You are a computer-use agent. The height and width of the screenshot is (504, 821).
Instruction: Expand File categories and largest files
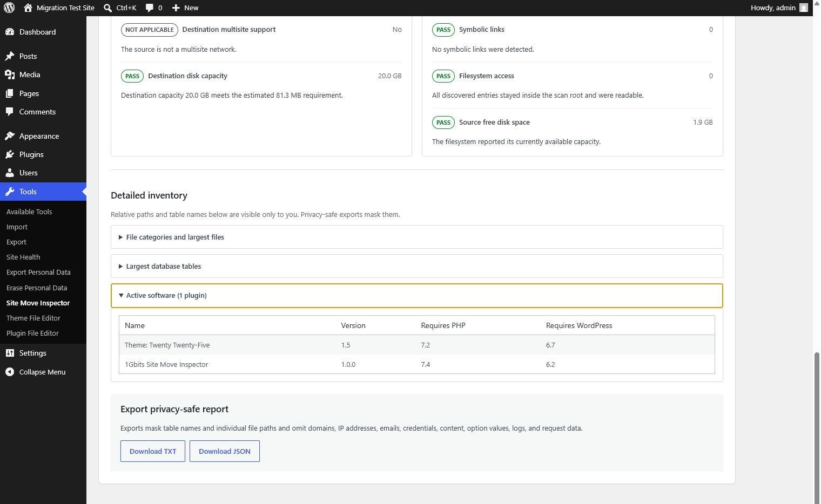coord(416,237)
